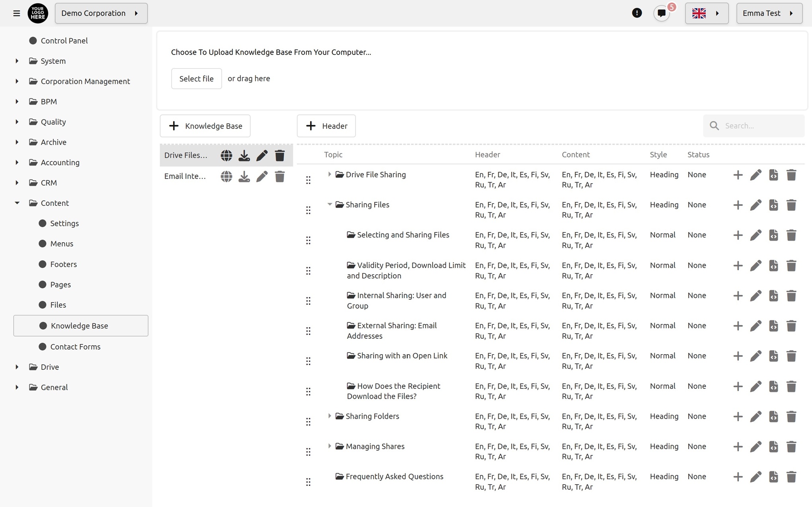Open the chat messages icon
The width and height of the screenshot is (812, 507).
tap(662, 13)
